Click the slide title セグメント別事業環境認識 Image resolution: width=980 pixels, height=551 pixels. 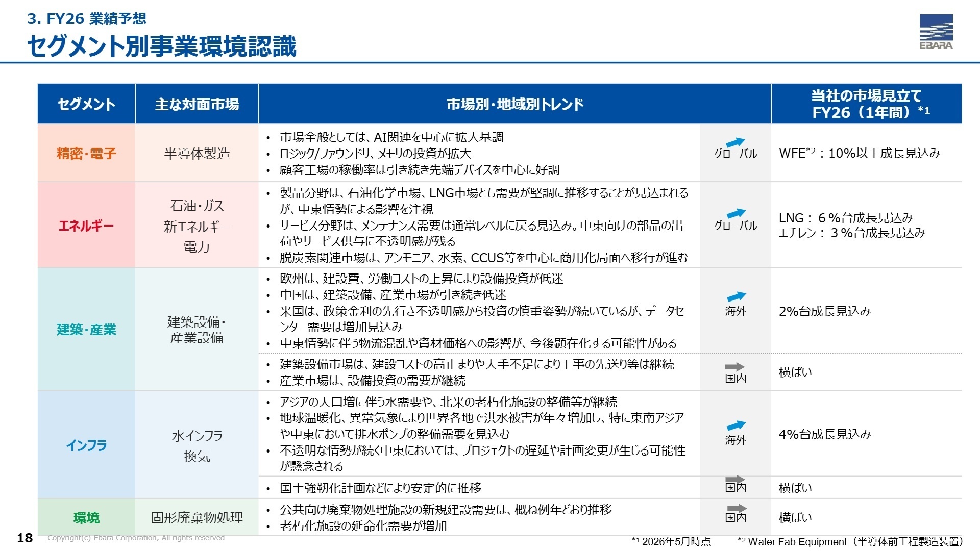pos(161,46)
